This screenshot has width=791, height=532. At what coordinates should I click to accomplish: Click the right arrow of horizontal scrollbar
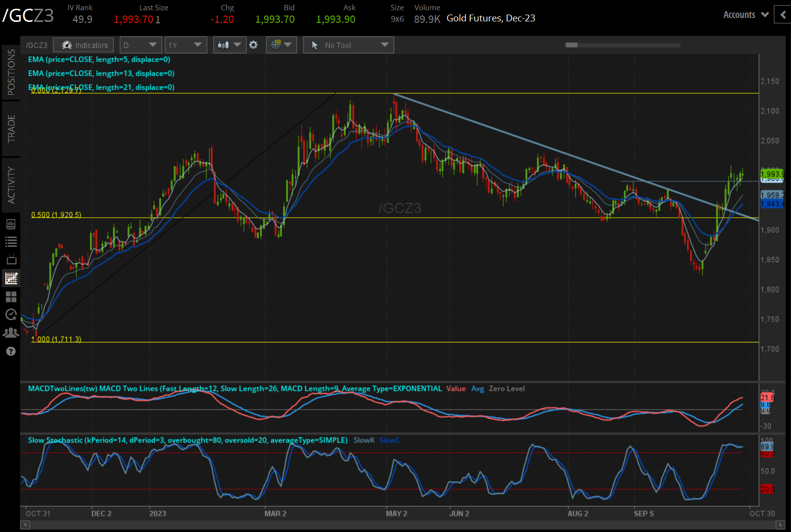tap(780, 525)
